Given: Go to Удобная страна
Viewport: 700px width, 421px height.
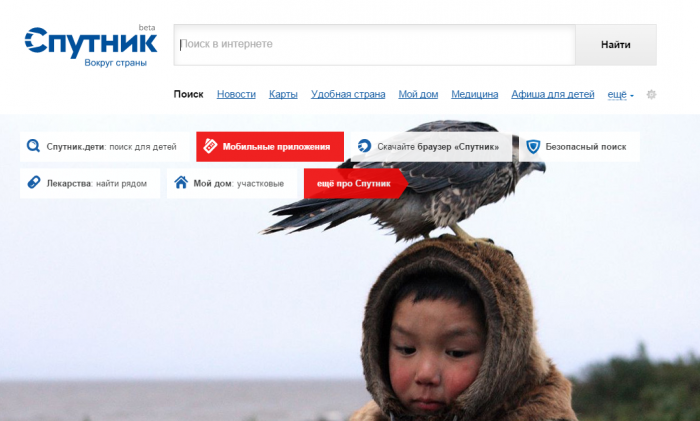Looking at the screenshot, I should (x=348, y=94).
